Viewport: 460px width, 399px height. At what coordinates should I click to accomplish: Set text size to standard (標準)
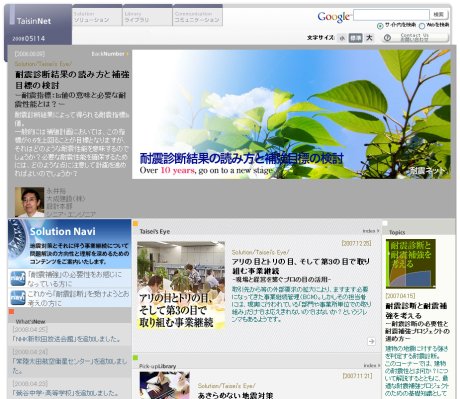coord(355,38)
